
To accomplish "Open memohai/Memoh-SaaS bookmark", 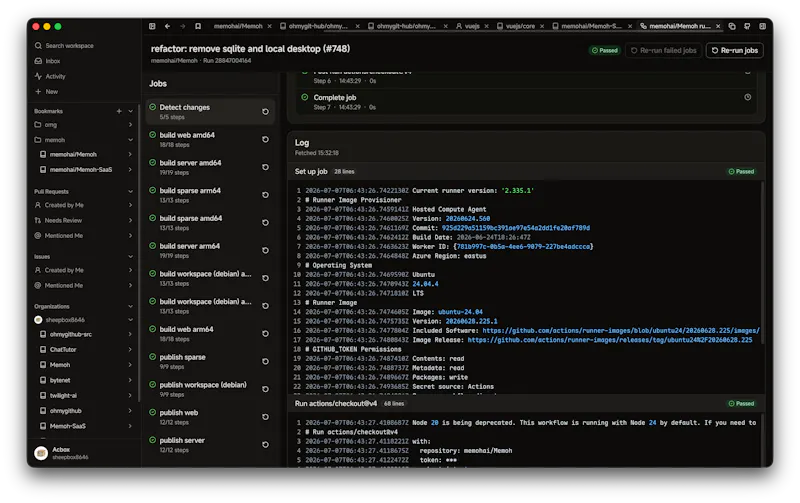I will coord(81,170).
